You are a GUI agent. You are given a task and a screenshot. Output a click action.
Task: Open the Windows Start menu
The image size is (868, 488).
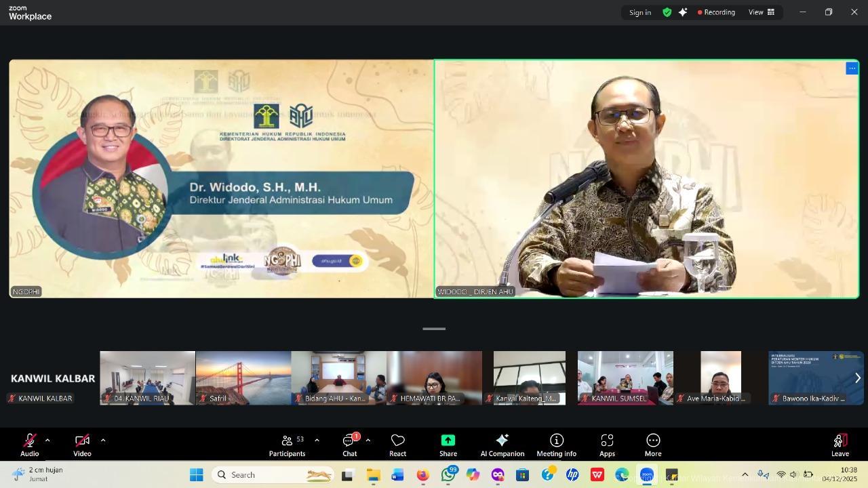pos(196,474)
